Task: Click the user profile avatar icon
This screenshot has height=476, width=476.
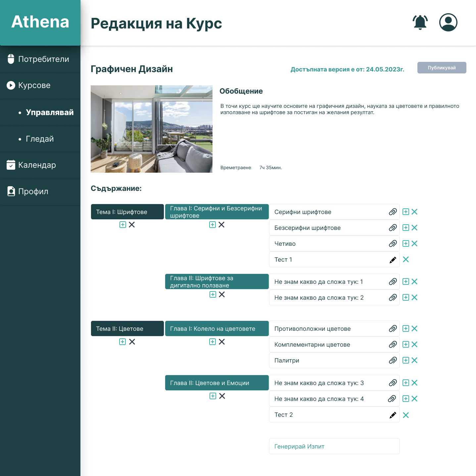Action: pyautogui.click(x=448, y=22)
